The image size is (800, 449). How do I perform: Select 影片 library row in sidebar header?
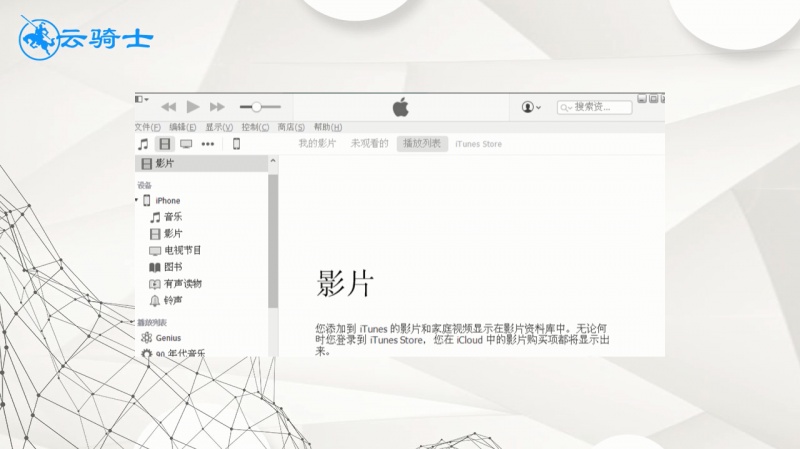202,163
